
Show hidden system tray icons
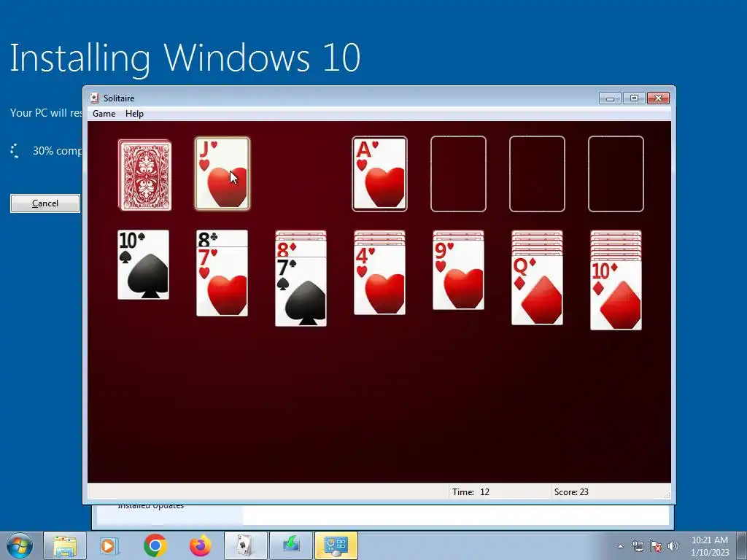[620, 546]
